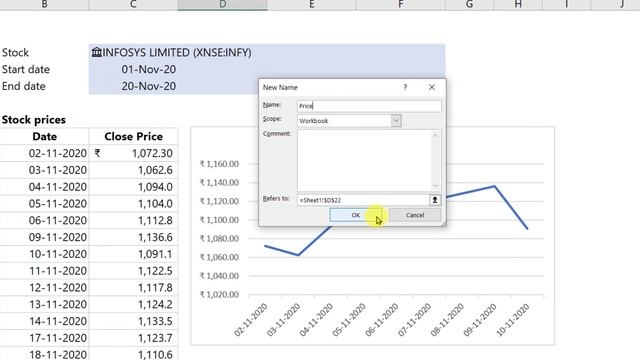640x360 pixels.
Task: Click the Refers to field with =Sheet1!$D$22
Action: coord(363,200)
